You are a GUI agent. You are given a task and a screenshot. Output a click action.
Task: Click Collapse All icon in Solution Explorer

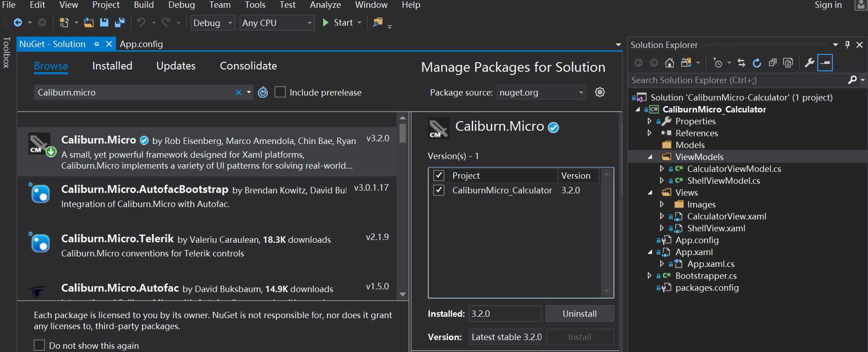coord(772,63)
